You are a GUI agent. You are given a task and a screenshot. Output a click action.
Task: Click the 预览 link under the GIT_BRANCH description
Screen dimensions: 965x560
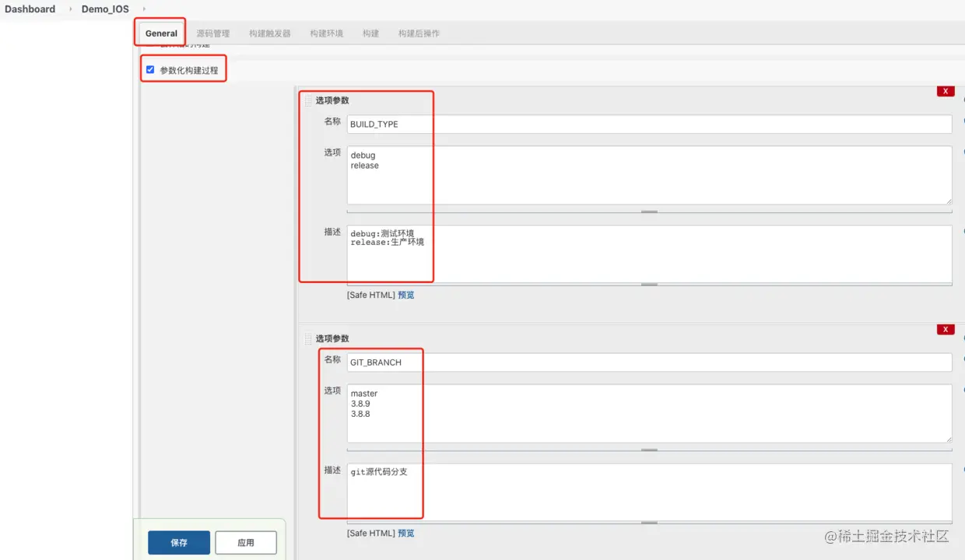(405, 533)
